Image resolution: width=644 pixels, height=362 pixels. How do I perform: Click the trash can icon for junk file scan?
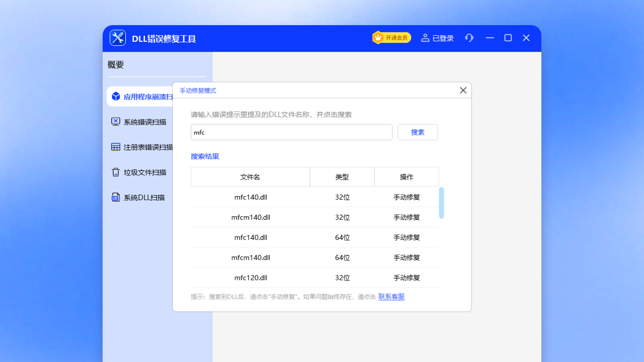coord(116,172)
